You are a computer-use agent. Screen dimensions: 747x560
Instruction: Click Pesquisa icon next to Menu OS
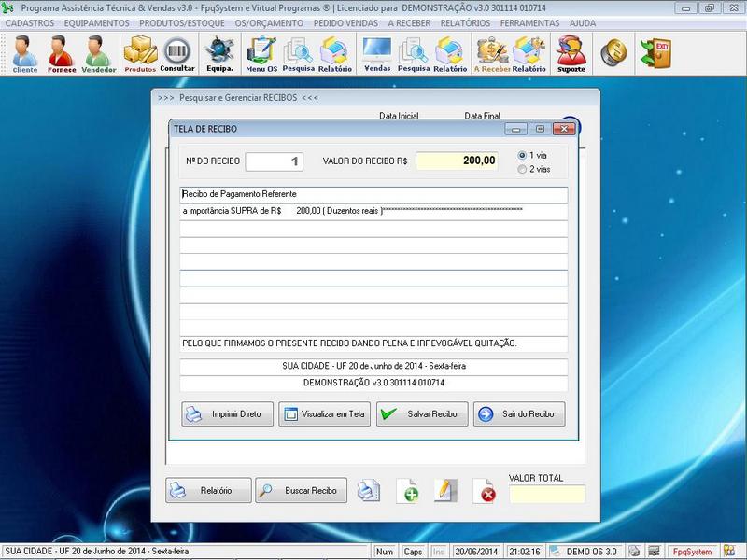tap(298, 54)
